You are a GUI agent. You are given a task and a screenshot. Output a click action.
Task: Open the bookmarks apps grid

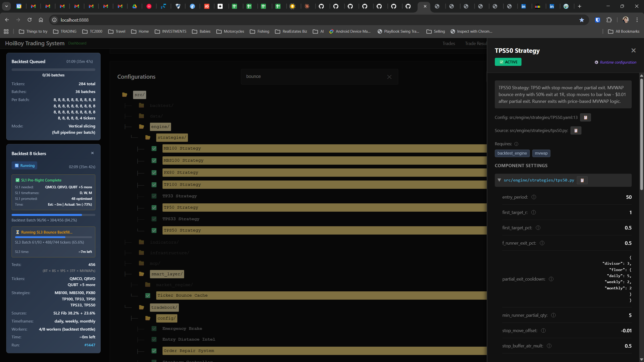(6, 31)
